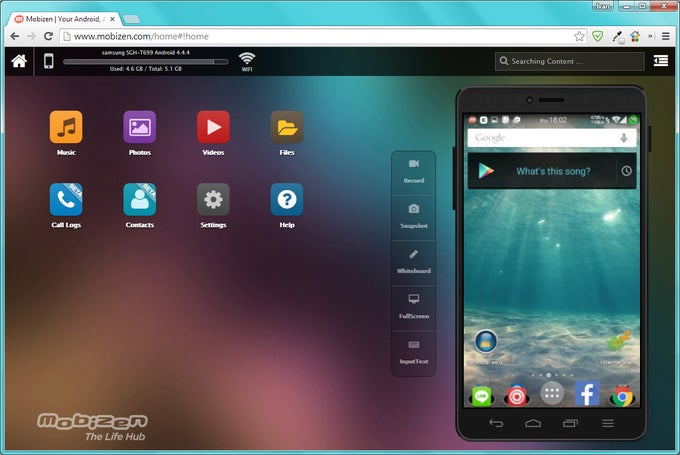Tap the Google search bar on the phone
This screenshot has width=680, height=455.
coord(552,138)
